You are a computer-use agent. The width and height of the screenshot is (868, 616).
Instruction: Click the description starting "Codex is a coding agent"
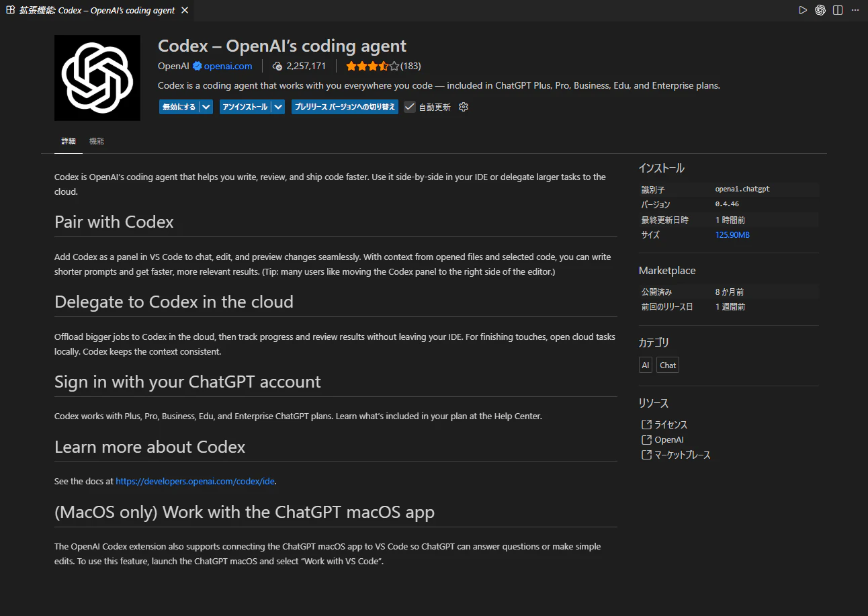pyautogui.click(x=439, y=86)
